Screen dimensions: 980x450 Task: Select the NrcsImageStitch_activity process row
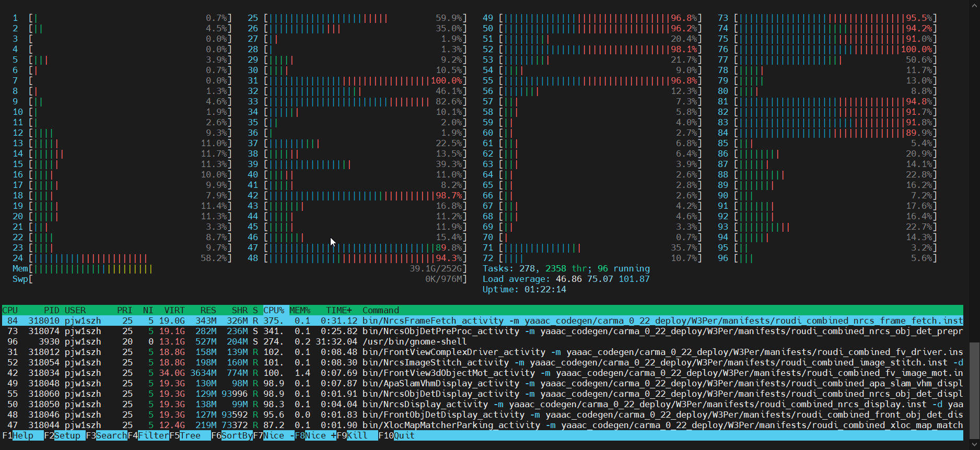pyautogui.click(x=483, y=362)
